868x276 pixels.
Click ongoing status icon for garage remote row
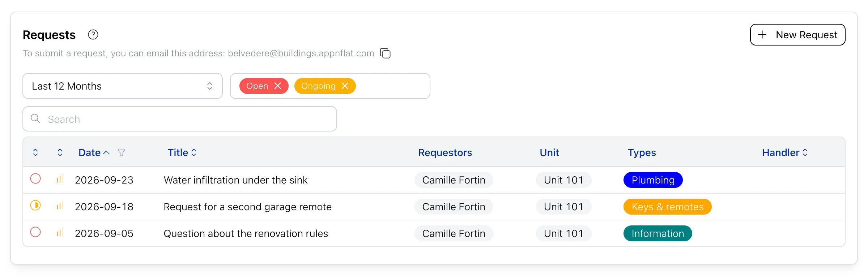pos(35,205)
